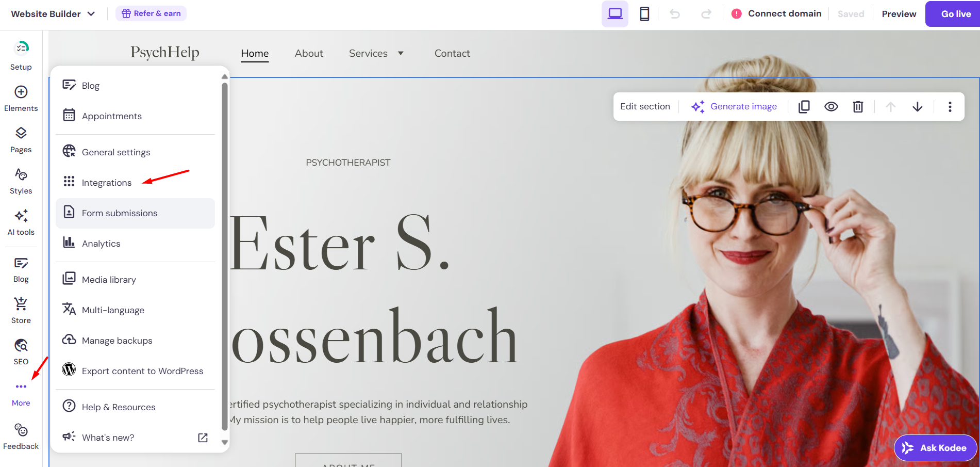
Task: Delete the selected section
Action: [x=858, y=106]
